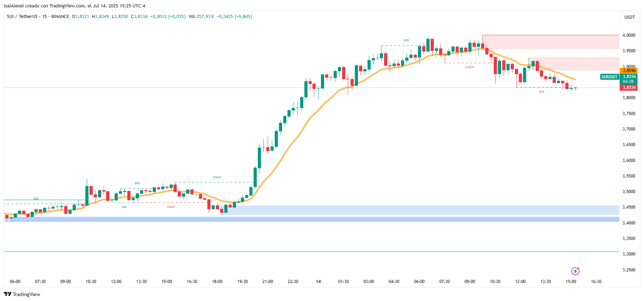The width and height of the screenshot is (644, 301).
Task: Click the 3,4000 price axis label
Action: [629, 223]
